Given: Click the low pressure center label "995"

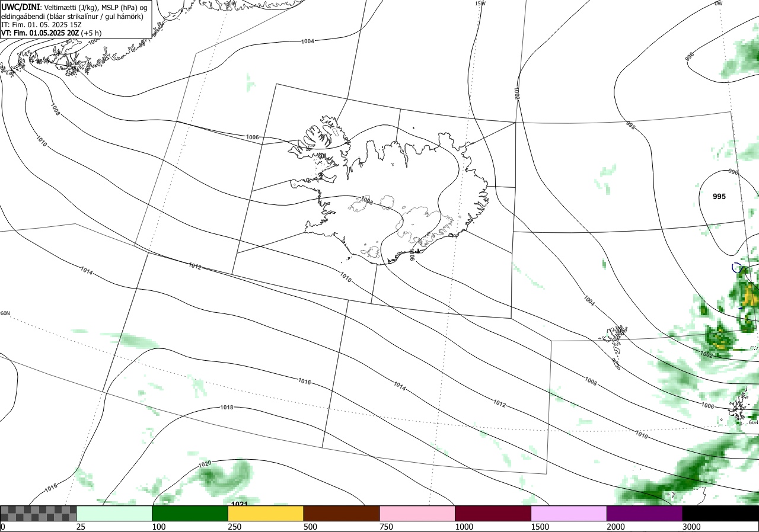Looking at the screenshot, I should [x=719, y=197].
